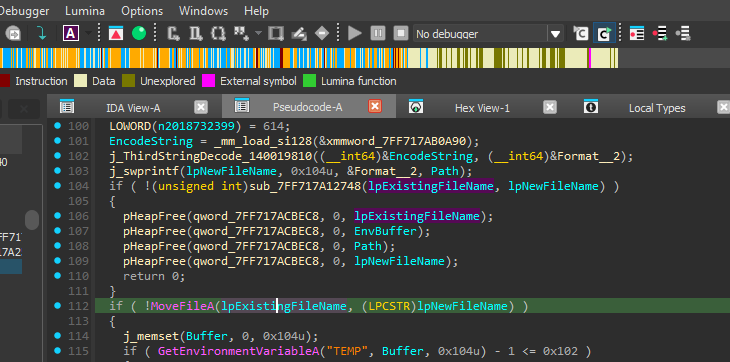Click the left panel vertical scrollbar thumb
The image size is (730, 362).
tap(32, 220)
